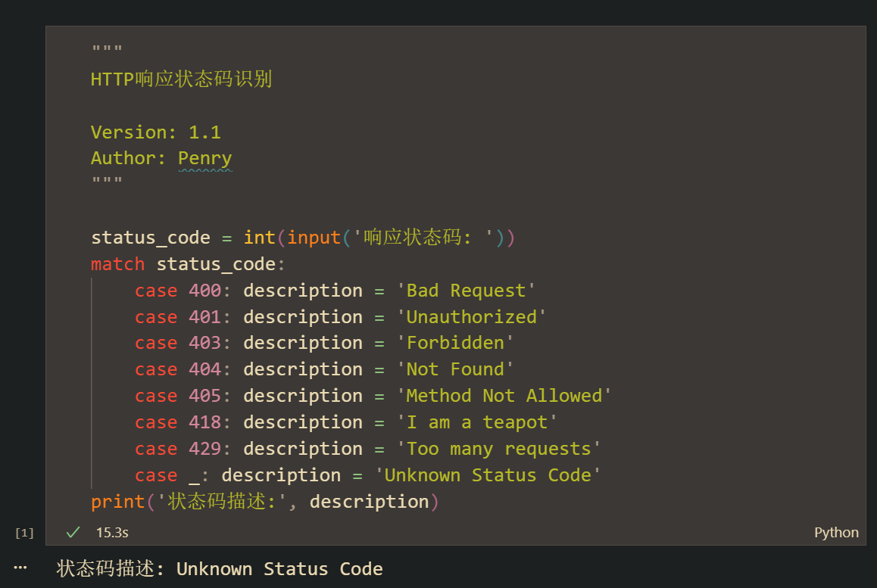Click the squiggle-underlined word Penry
Viewport: 877px width, 588px height.
click(204, 158)
